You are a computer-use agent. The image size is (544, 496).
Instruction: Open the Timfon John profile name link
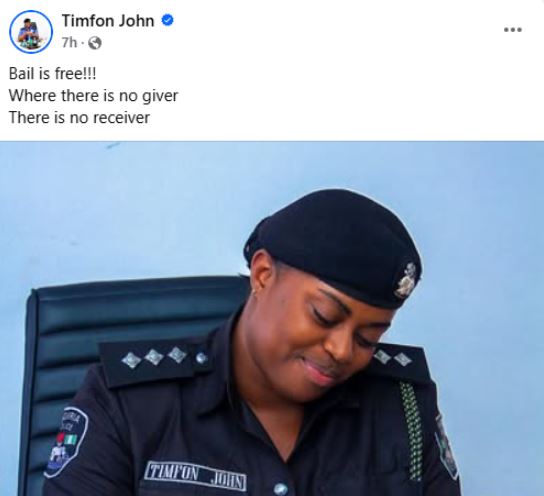pyautogui.click(x=108, y=21)
